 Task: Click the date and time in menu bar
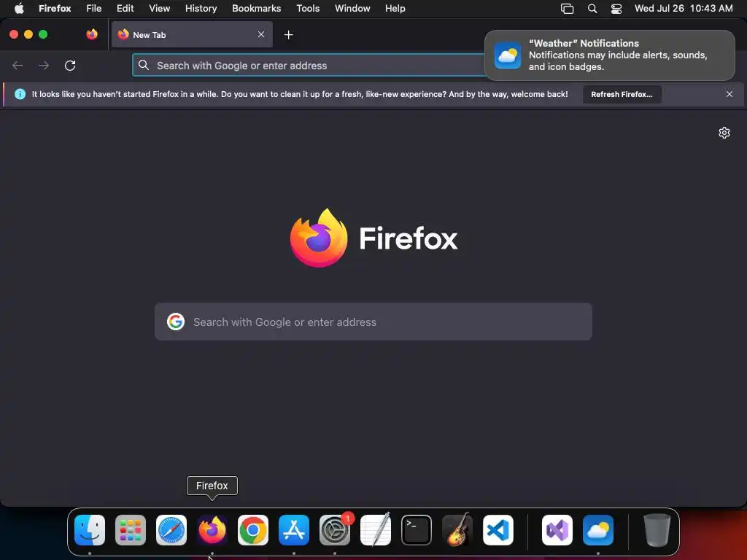(684, 9)
